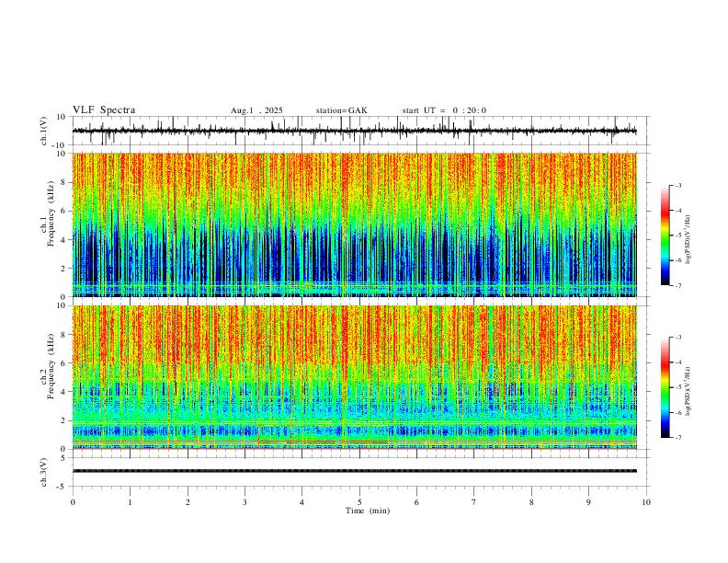Click the time axis tick '1'
728x563 pixels.
pyautogui.click(x=131, y=502)
